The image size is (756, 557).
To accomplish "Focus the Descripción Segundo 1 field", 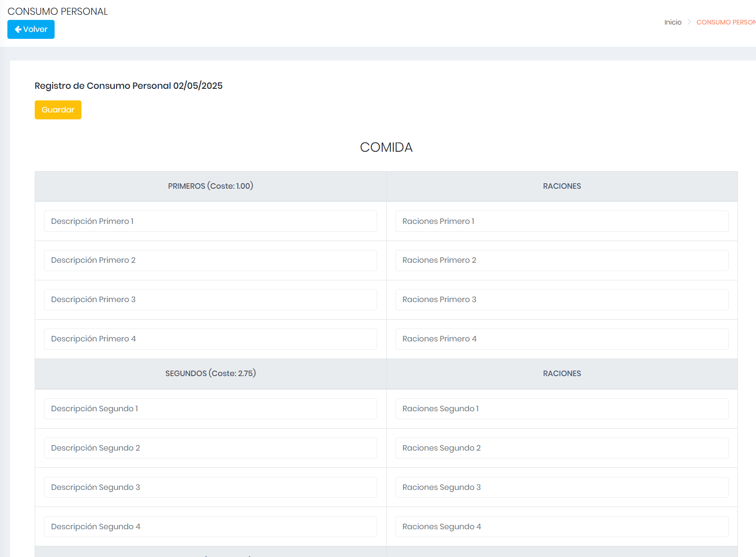I will (x=211, y=409).
